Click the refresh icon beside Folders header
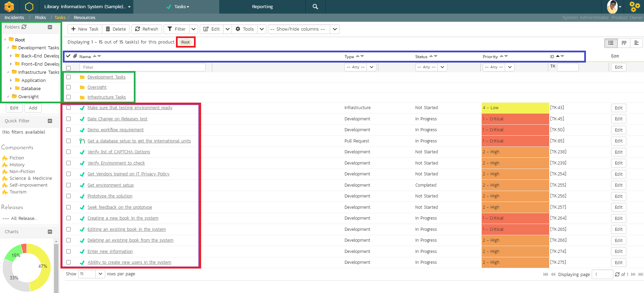 (x=24, y=27)
